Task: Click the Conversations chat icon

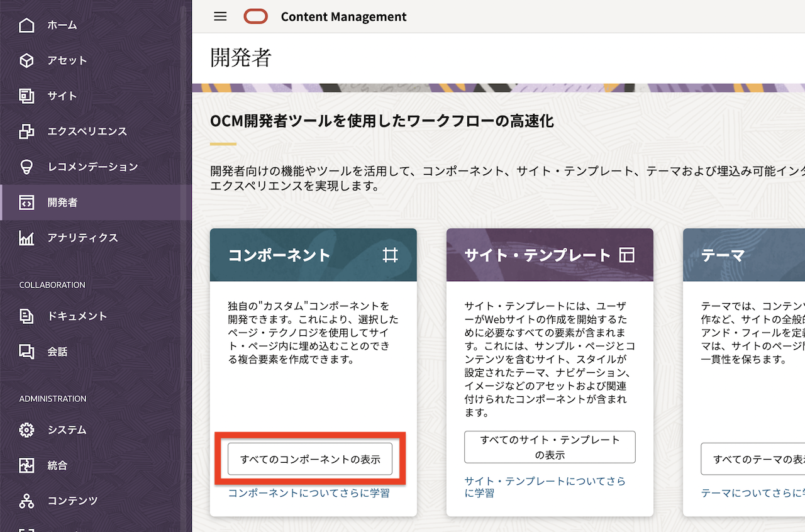Action: (26, 352)
